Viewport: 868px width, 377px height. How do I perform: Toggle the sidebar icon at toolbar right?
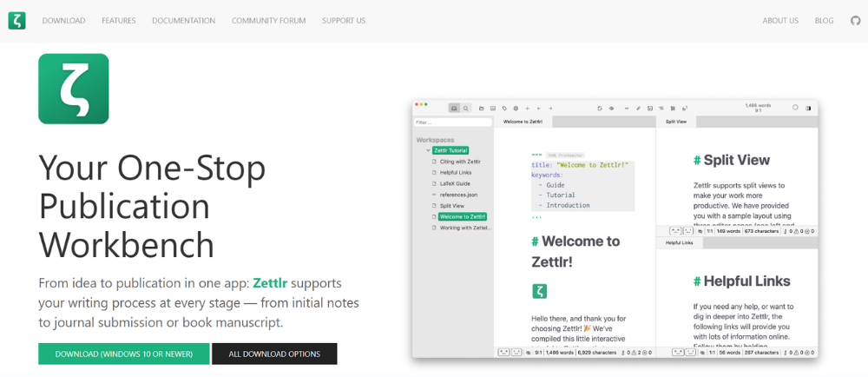[808, 109]
